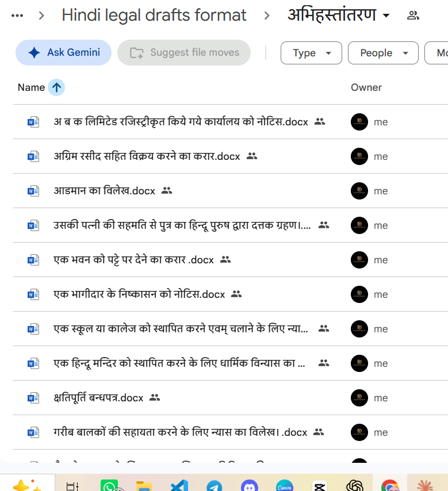Open ChatGPT from the taskbar

pos(355,486)
